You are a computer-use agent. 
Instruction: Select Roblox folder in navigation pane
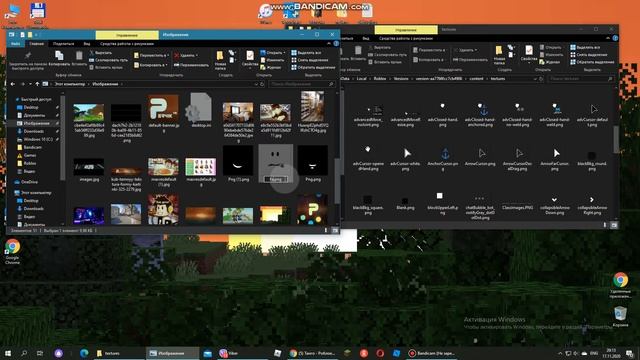pos(30,163)
